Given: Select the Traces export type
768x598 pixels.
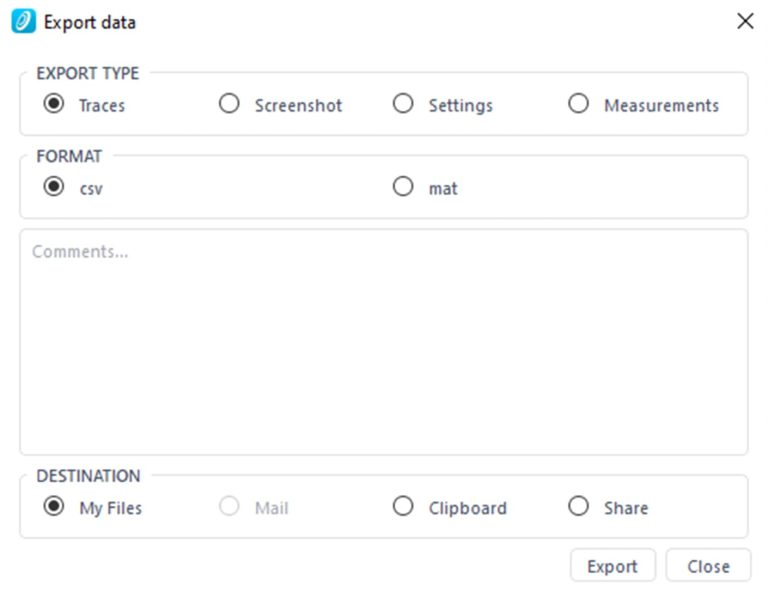Looking at the screenshot, I should click(x=54, y=104).
